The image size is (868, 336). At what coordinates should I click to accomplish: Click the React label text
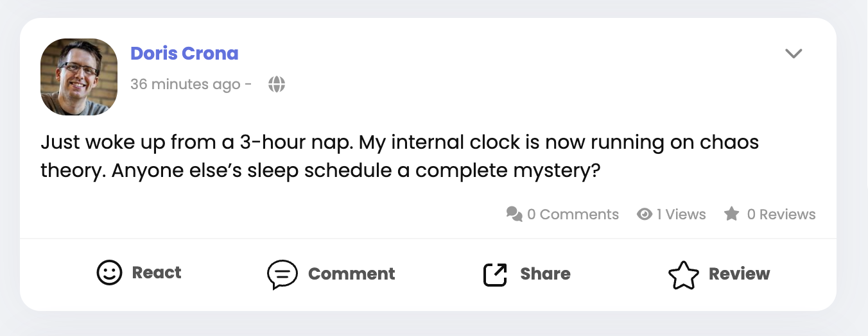click(157, 273)
